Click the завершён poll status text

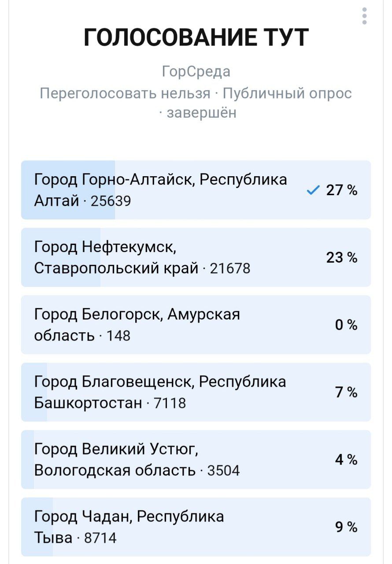(202, 112)
